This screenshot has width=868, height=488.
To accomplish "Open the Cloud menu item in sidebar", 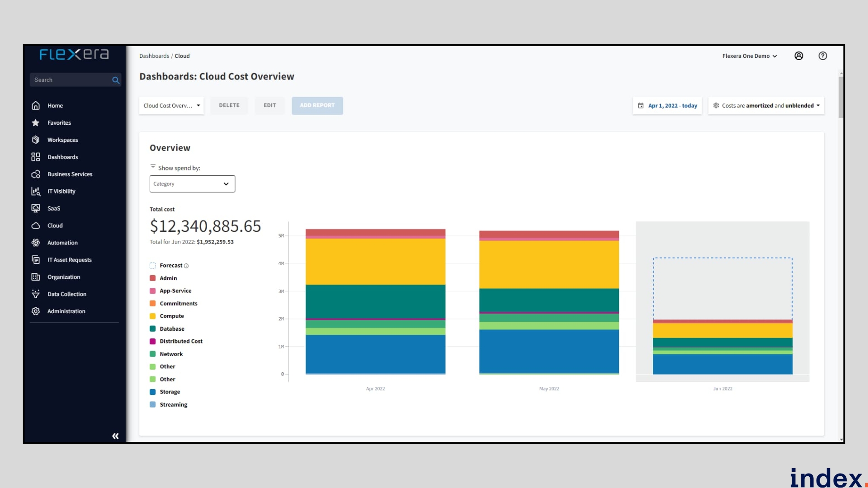I will click(x=55, y=225).
